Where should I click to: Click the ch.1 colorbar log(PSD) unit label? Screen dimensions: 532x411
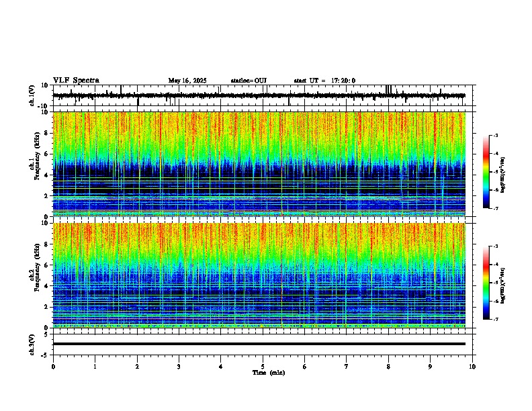503,175
